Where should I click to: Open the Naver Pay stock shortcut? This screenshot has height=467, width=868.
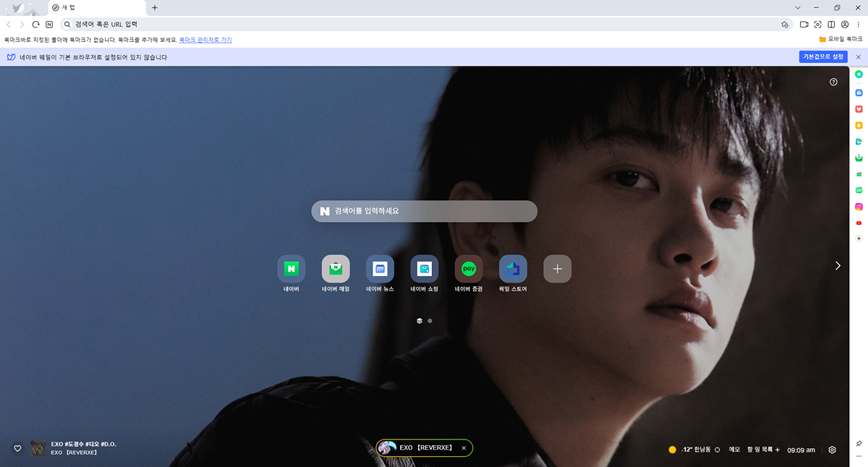pos(469,269)
